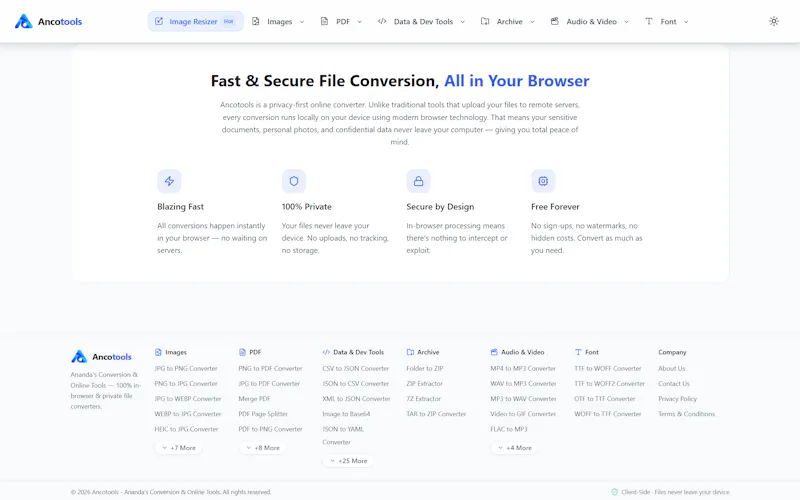This screenshot has height=500, width=800.
Task: Open PNG to JPG Converter link
Action: pyautogui.click(x=186, y=384)
